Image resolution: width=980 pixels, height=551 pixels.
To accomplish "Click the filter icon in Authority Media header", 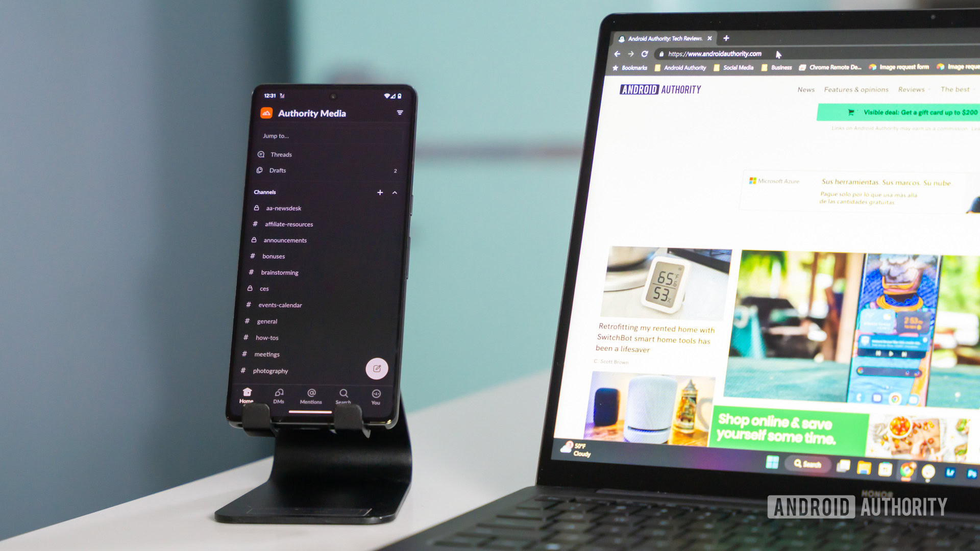I will click(x=398, y=113).
